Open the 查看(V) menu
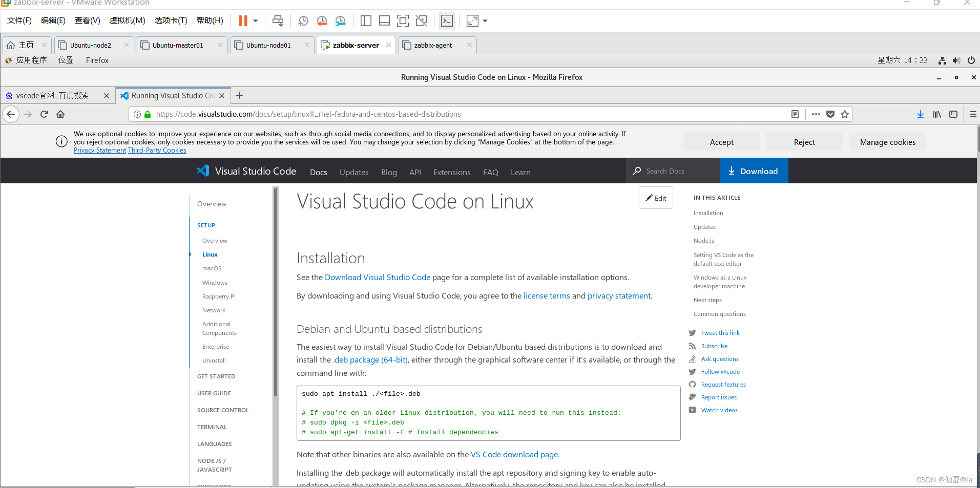The height and width of the screenshot is (488, 980). (x=88, y=20)
